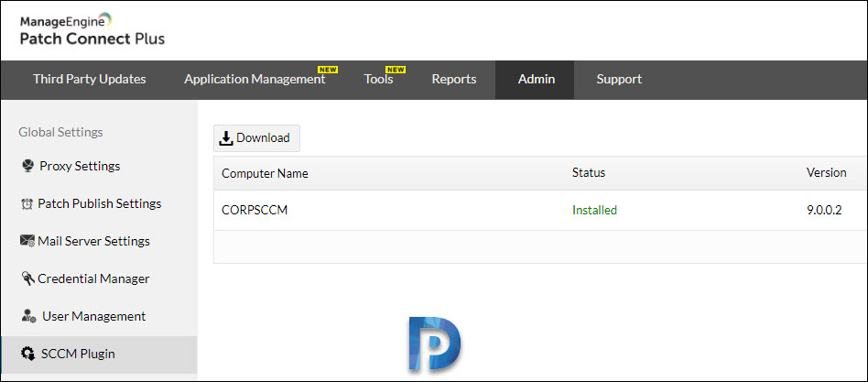The image size is (868, 382).
Task: Click the download arrow icon in the Download button
Action: 226,138
